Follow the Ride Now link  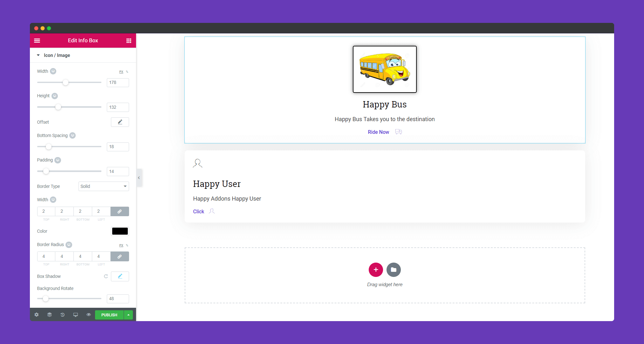point(378,132)
